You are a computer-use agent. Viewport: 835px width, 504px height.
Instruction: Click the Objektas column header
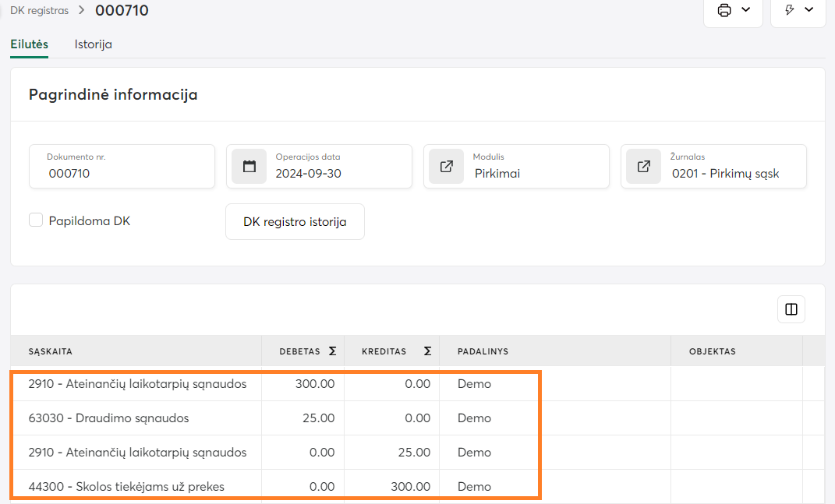tap(712, 351)
